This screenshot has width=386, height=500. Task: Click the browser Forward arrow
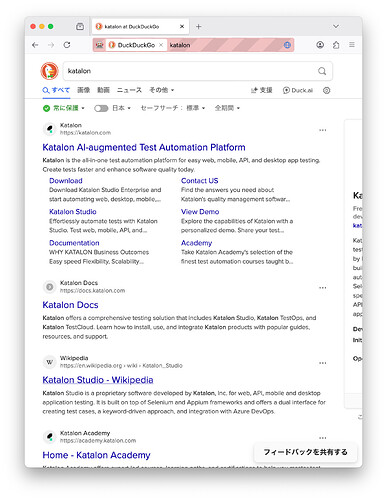51,45
